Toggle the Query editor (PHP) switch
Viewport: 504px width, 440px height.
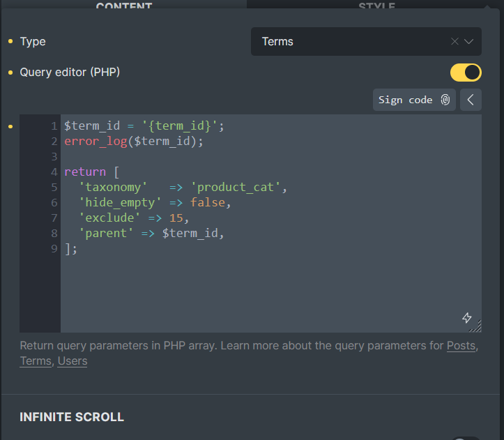coord(466,73)
